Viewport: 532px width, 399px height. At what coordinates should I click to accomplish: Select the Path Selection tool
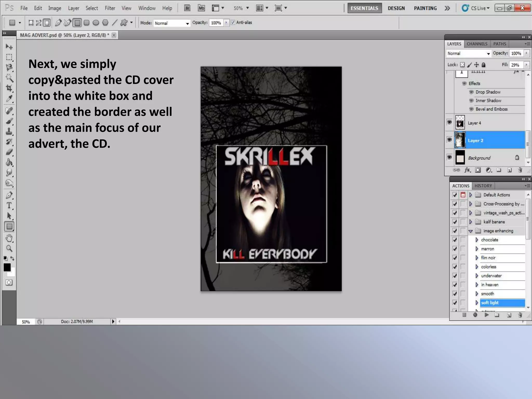(9, 216)
